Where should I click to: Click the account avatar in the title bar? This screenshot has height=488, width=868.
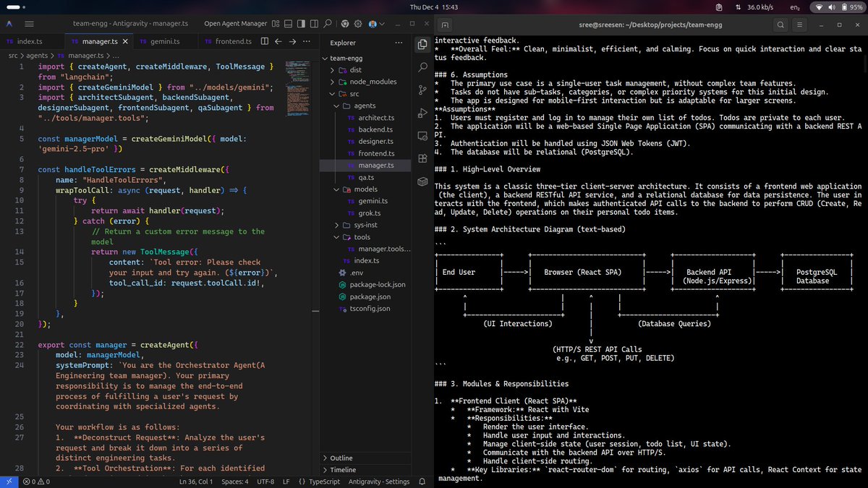[x=373, y=23]
